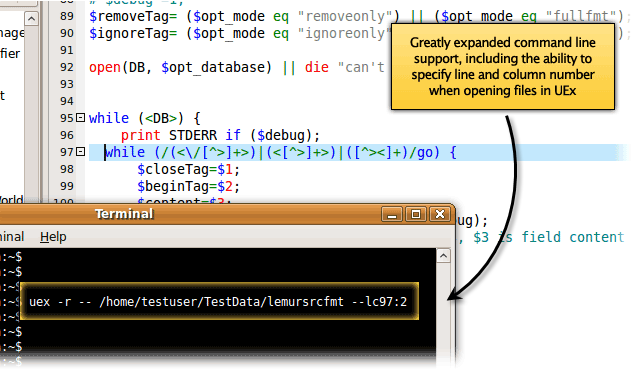Click the $ignoreTag variable on line 90
This screenshot has width=637, height=372.
tap(129, 34)
